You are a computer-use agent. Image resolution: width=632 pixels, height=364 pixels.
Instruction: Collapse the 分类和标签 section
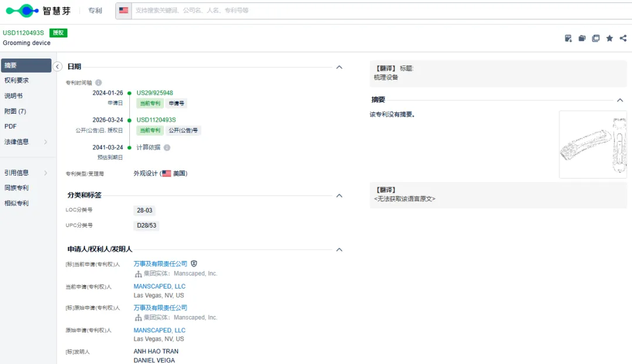click(x=339, y=196)
